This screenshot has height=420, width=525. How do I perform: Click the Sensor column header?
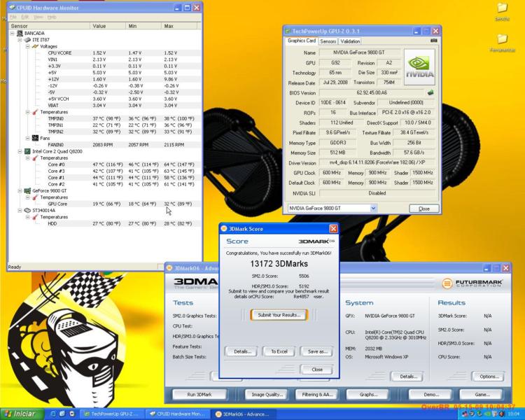point(49,26)
